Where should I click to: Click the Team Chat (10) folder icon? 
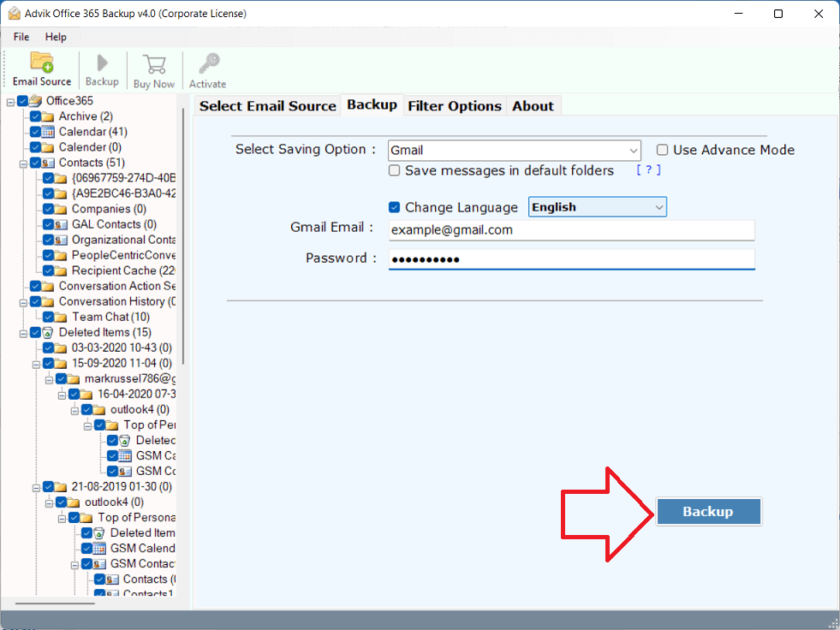click(61, 318)
